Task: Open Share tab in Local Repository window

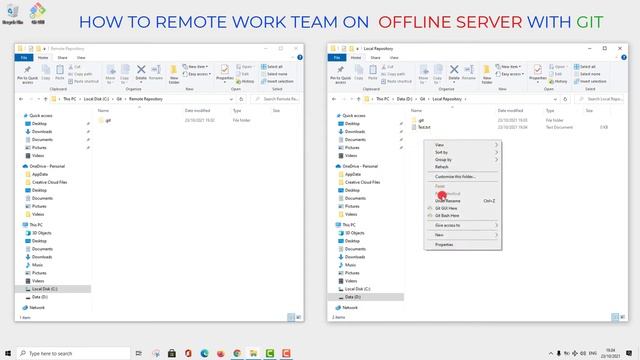Action: click(375, 58)
